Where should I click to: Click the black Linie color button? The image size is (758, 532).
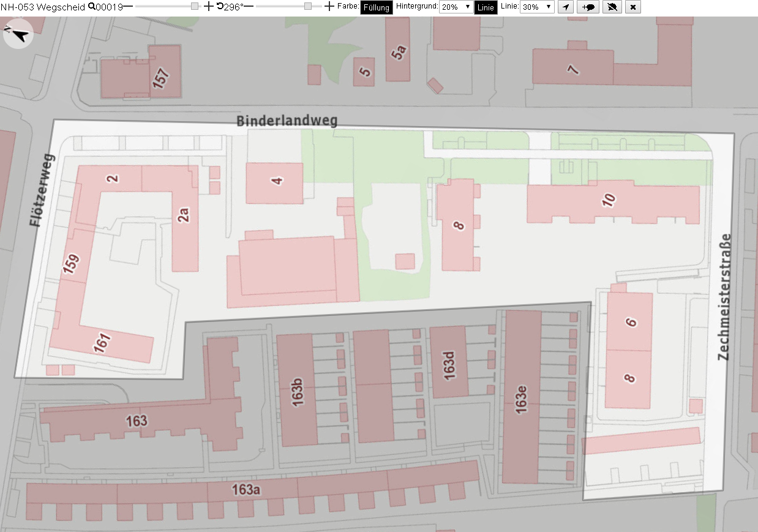(x=486, y=7)
